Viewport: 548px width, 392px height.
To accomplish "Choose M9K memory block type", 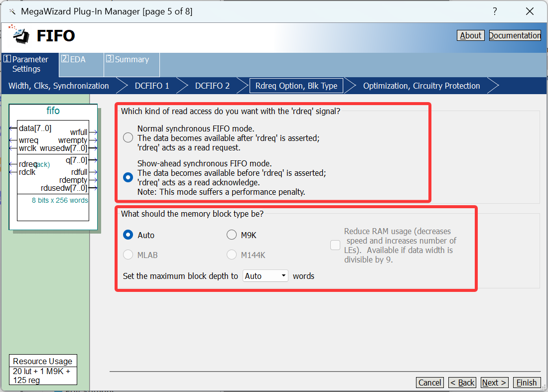I will point(231,235).
